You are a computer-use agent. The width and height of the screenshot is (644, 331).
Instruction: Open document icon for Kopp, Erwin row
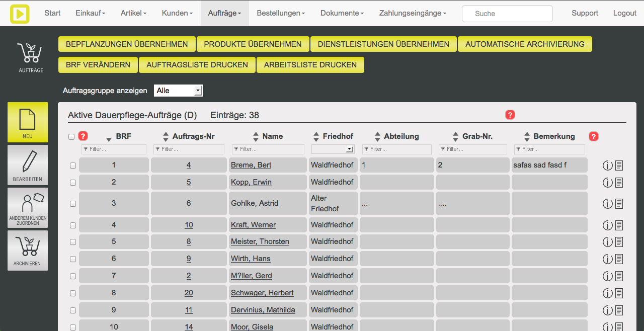(619, 182)
